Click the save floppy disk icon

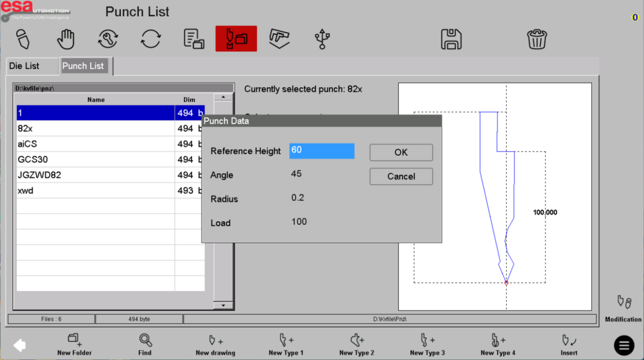451,39
